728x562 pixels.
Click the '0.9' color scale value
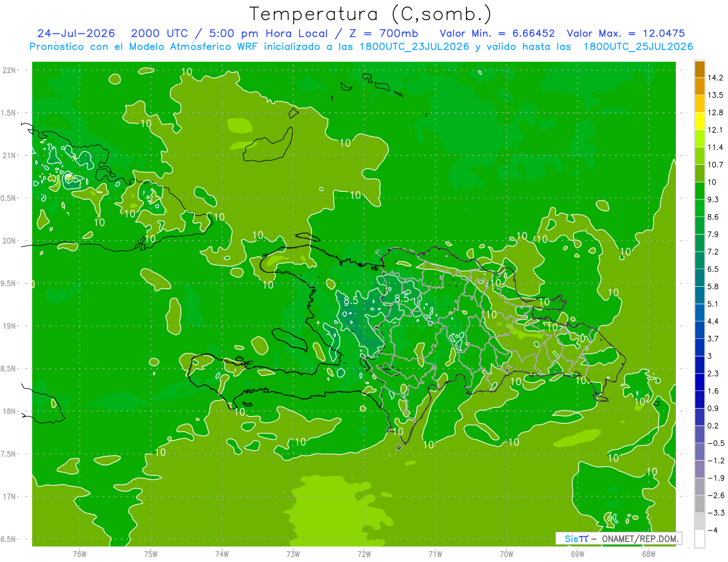tap(713, 408)
